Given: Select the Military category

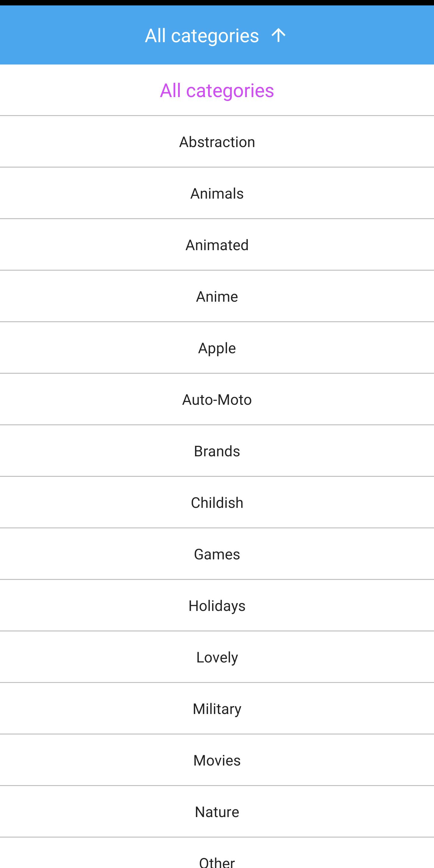Looking at the screenshot, I should point(217,709).
